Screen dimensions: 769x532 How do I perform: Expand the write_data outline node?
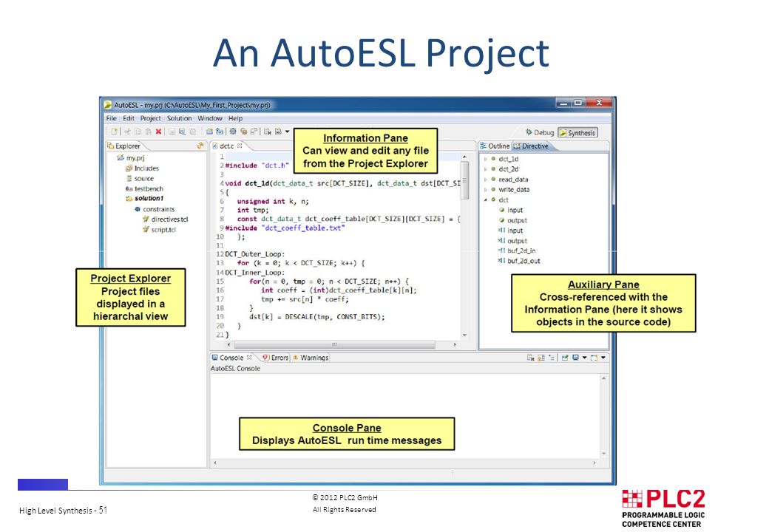[486, 190]
